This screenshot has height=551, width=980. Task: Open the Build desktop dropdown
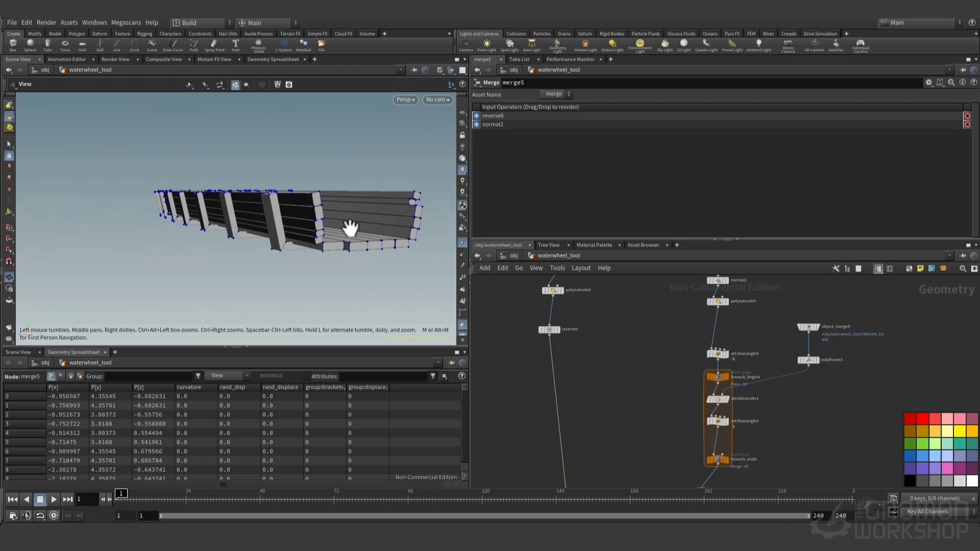201,22
